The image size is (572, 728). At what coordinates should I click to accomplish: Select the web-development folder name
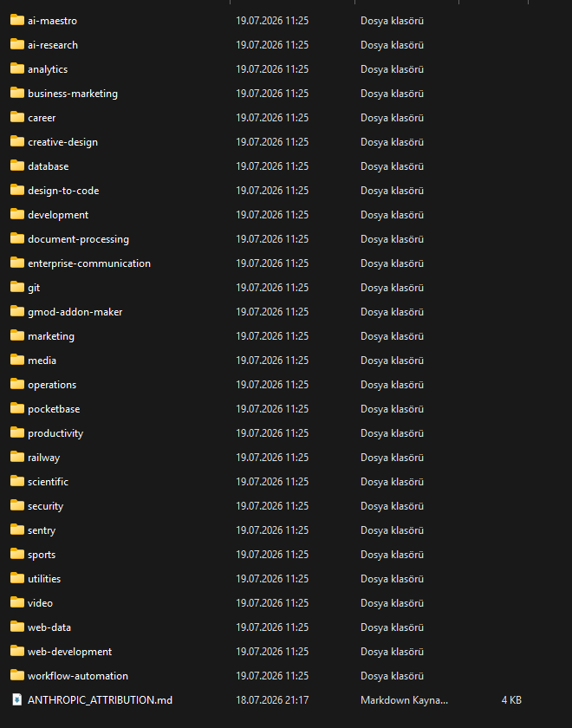click(x=69, y=652)
